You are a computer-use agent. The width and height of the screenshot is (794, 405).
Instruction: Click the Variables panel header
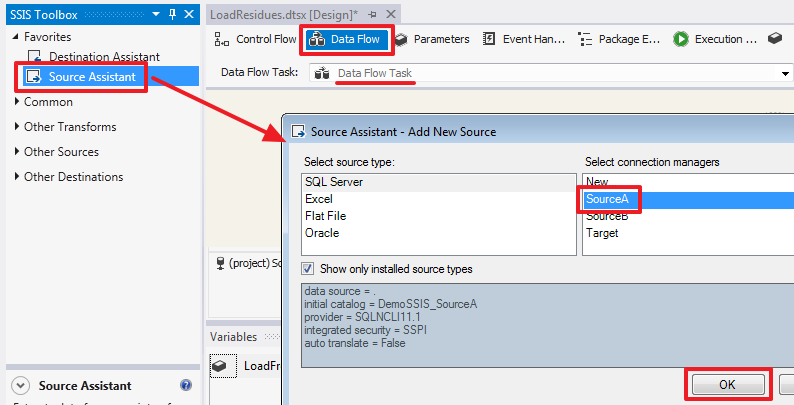pyautogui.click(x=244, y=337)
